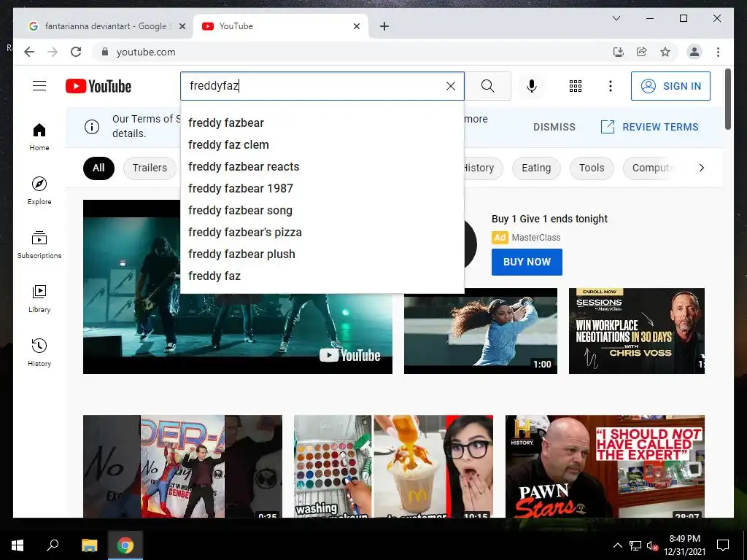This screenshot has width=747, height=560.
Task: Choose suggestion 'freddy faz'
Action: click(322, 276)
